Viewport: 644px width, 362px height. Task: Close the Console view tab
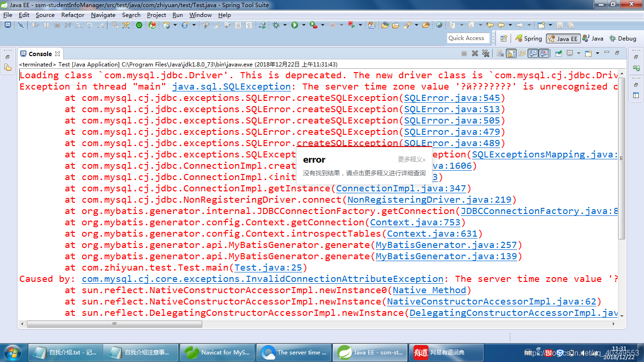(58, 54)
